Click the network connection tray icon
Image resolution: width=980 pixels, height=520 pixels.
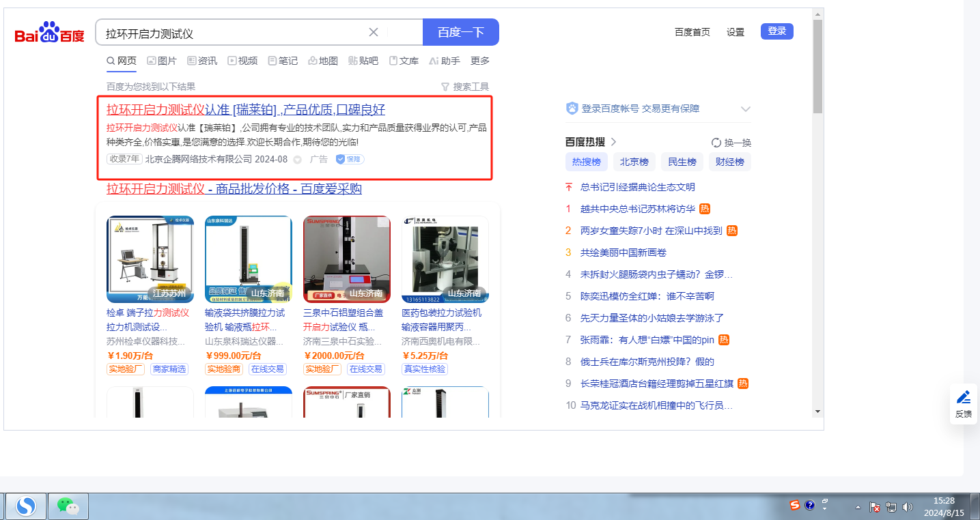tap(891, 507)
